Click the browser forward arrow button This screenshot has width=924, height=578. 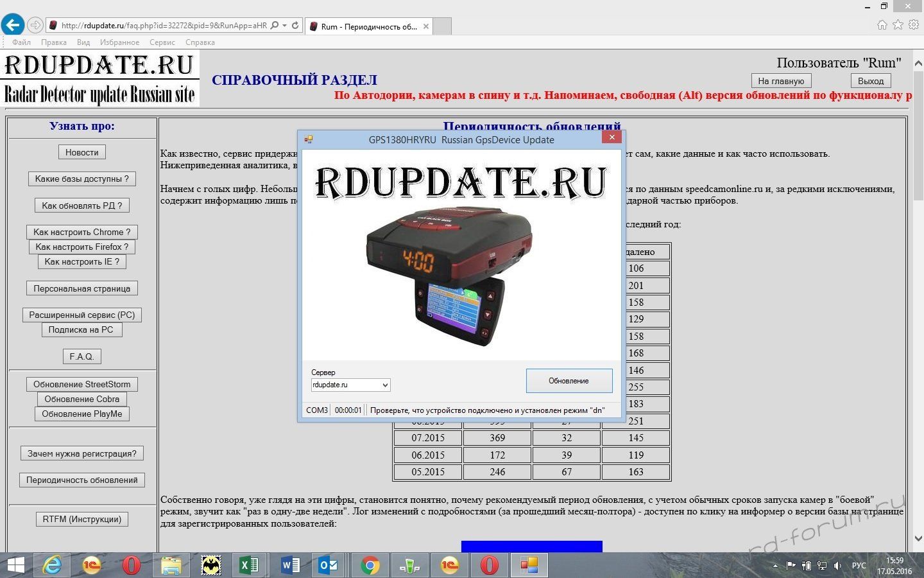point(35,26)
